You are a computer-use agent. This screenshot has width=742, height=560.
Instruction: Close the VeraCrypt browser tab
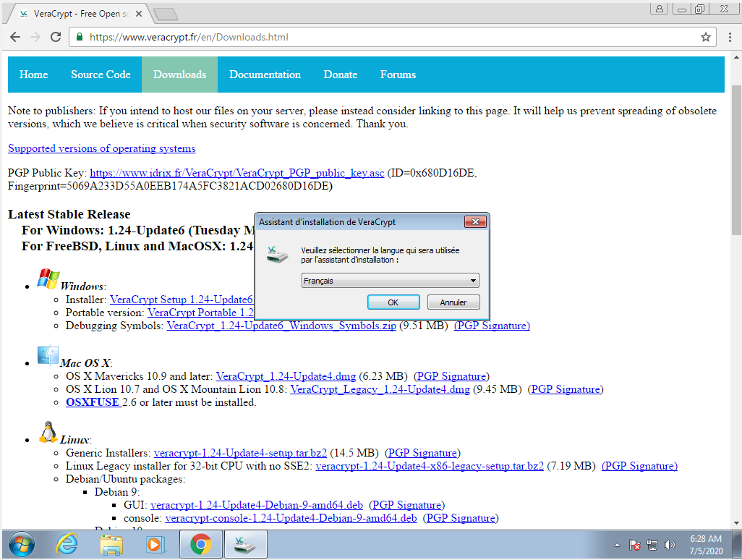[139, 14]
